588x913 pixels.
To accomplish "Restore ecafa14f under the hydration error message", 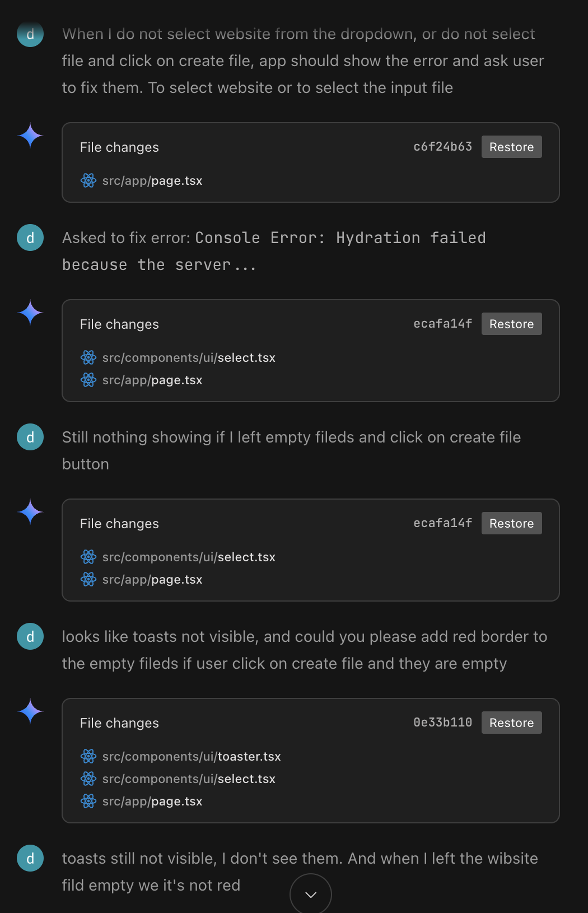I will pyautogui.click(x=511, y=324).
